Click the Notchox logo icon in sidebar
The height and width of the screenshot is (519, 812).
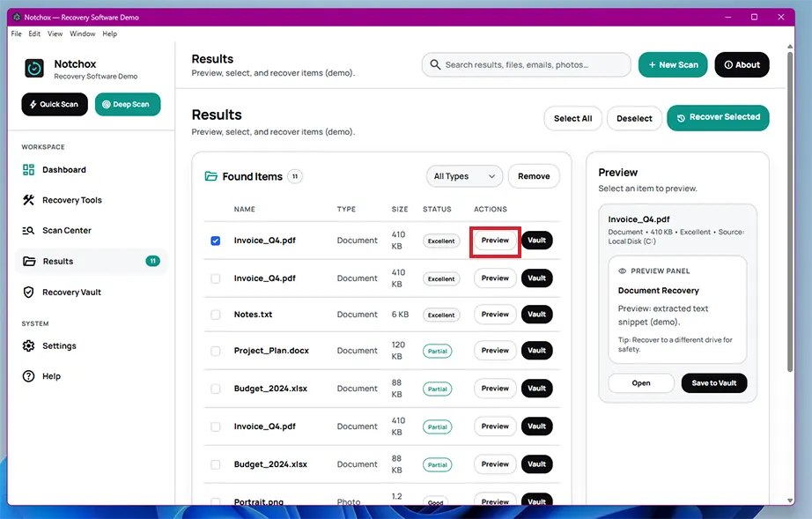34,69
